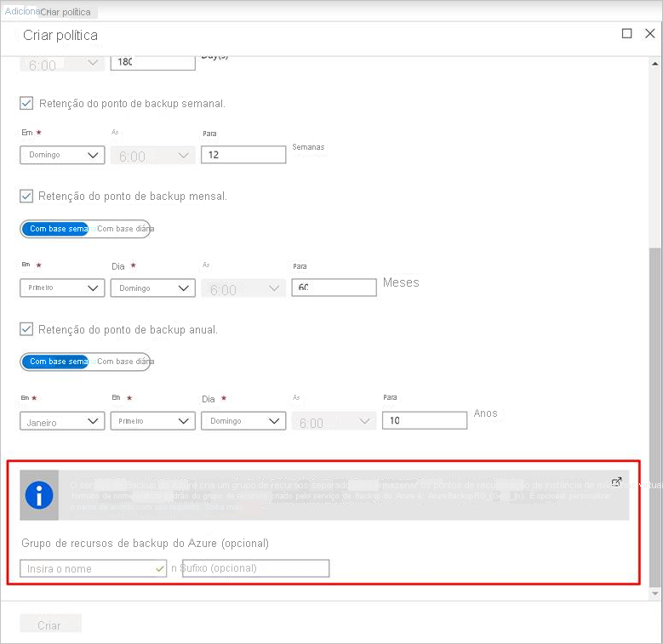Click the years field showing 10
Viewport: 663px width, 644px height.
[x=424, y=420]
